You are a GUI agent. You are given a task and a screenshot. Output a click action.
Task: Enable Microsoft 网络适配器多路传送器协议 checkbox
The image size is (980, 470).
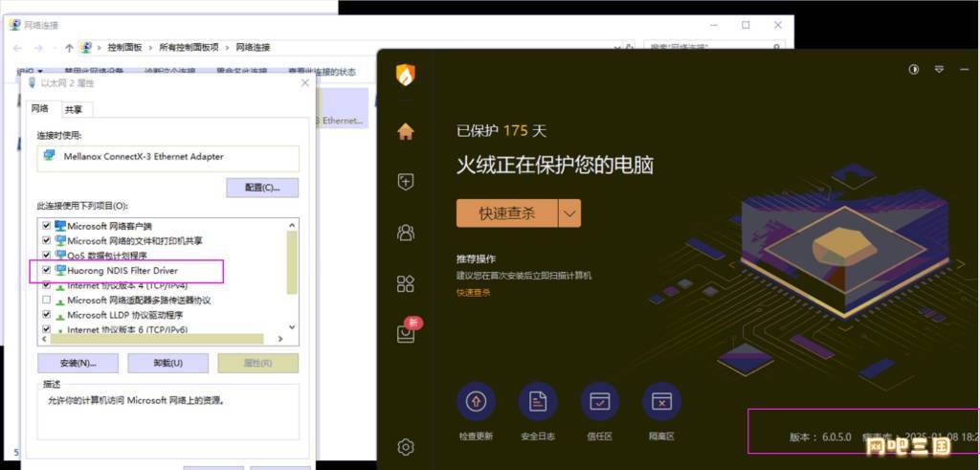[46, 300]
